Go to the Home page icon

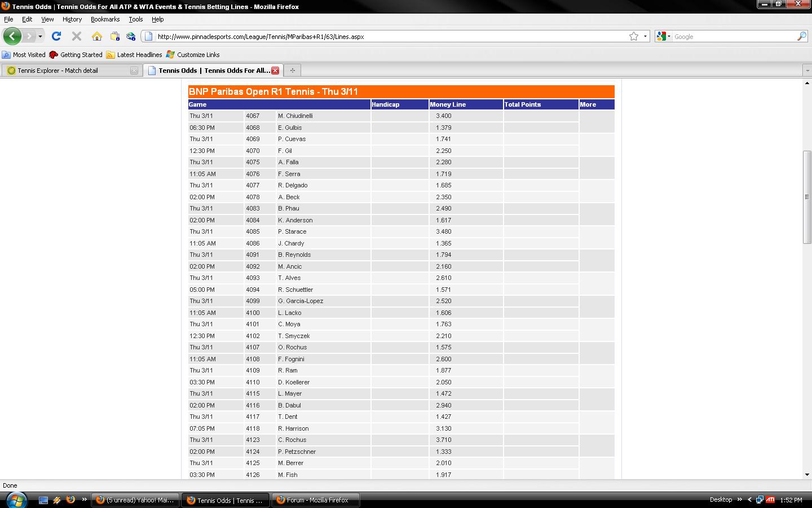[97, 36]
